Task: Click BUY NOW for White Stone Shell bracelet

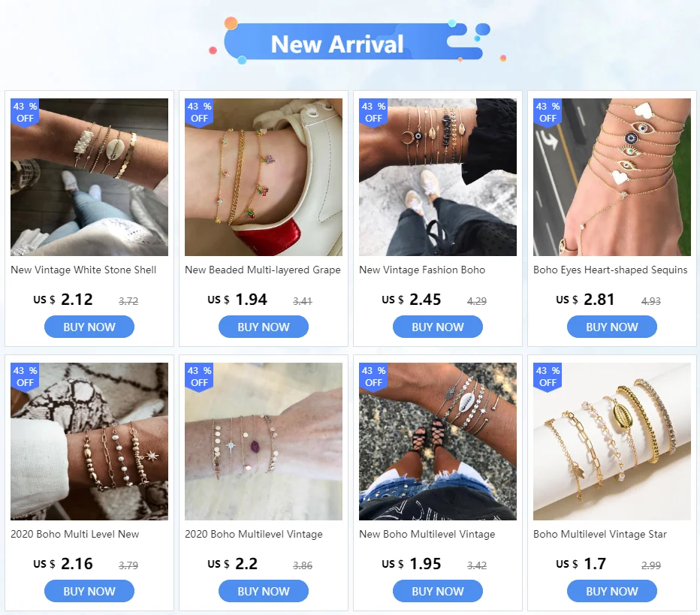Action: 89,327
